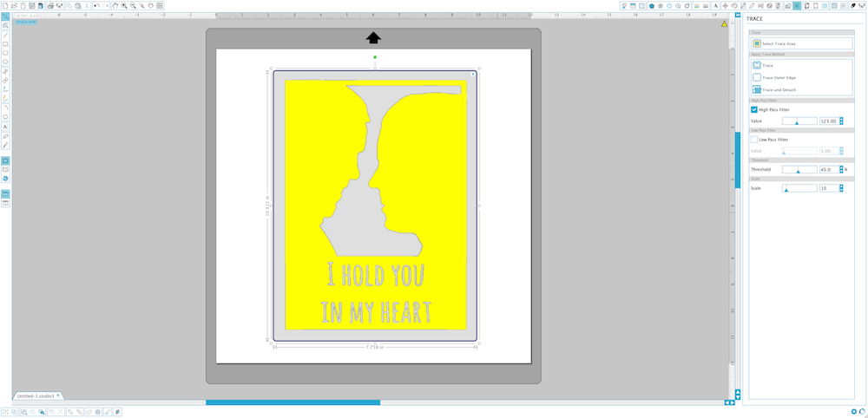Click the Print icon in top toolbar

pos(49,5)
